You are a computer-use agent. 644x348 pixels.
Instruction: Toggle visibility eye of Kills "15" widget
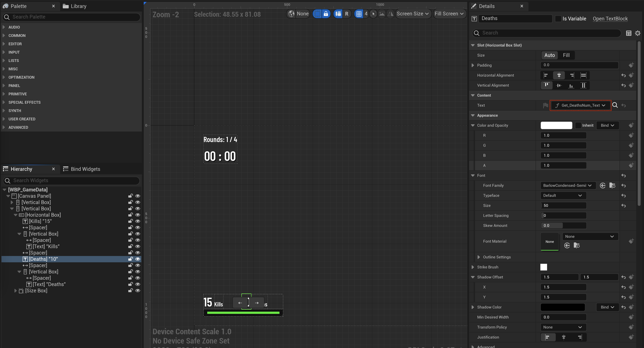coord(137,221)
